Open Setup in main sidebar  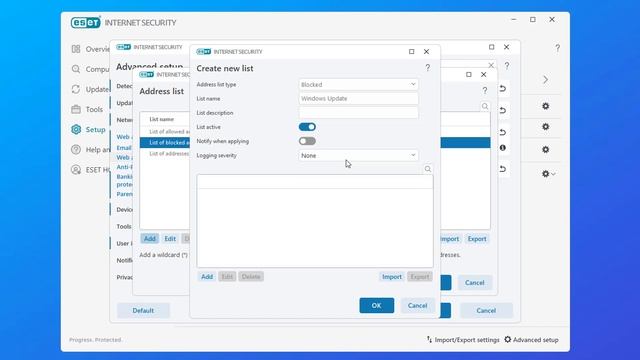point(88,129)
